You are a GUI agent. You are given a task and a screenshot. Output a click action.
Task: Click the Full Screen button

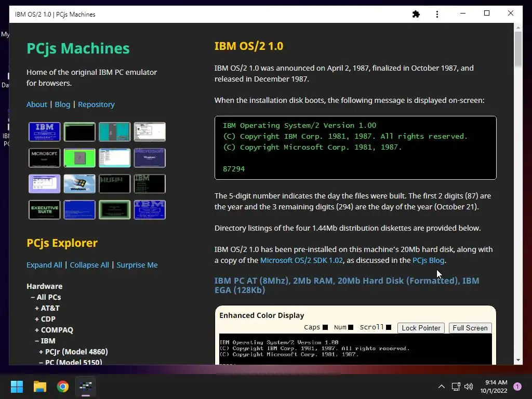(x=470, y=328)
